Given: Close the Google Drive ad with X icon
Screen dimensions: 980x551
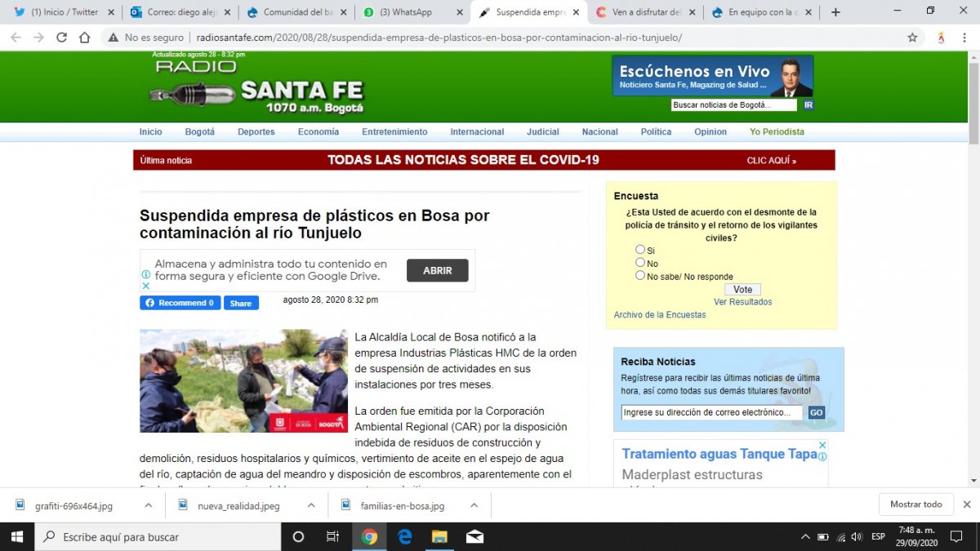Looking at the screenshot, I should click(x=146, y=286).
